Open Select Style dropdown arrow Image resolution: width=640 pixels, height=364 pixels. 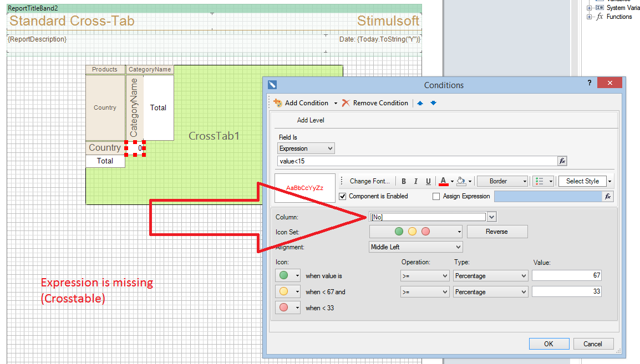pos(610,181)
